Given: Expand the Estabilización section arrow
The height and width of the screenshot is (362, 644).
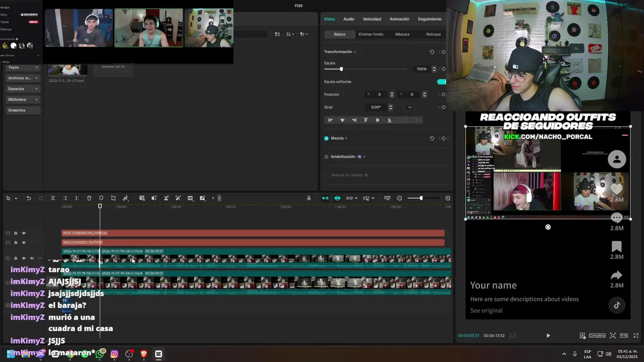Looking at the screenshot, I should [364, 157].
